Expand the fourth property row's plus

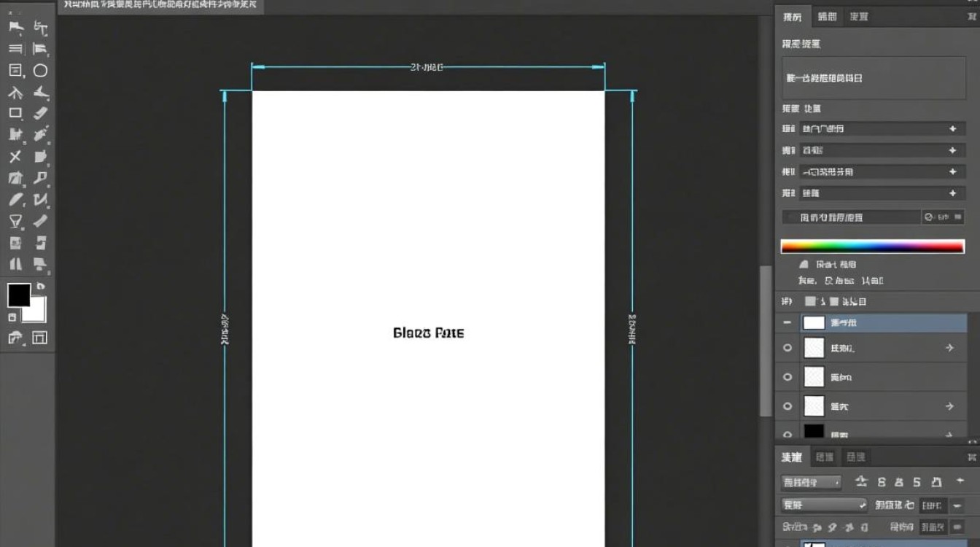coord(952,193)
